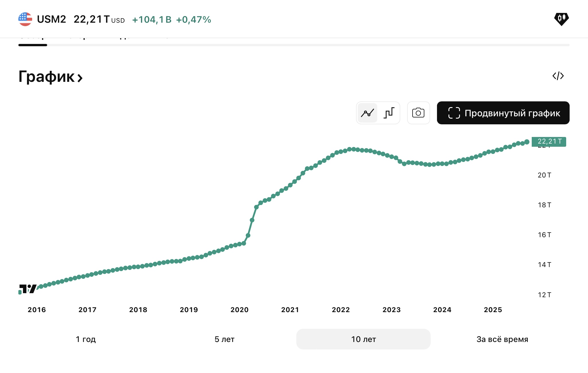This screenshot has height=373, width=588.
Task: Click the candlestick badge icon top right
Action: [561, 19]
